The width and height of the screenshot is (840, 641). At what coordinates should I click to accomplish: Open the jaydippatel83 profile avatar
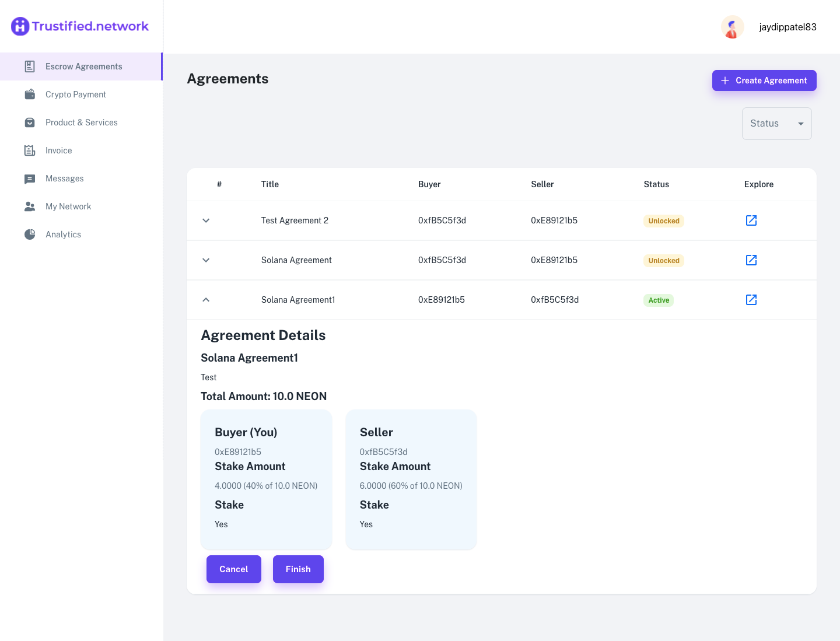coord(732,27)
